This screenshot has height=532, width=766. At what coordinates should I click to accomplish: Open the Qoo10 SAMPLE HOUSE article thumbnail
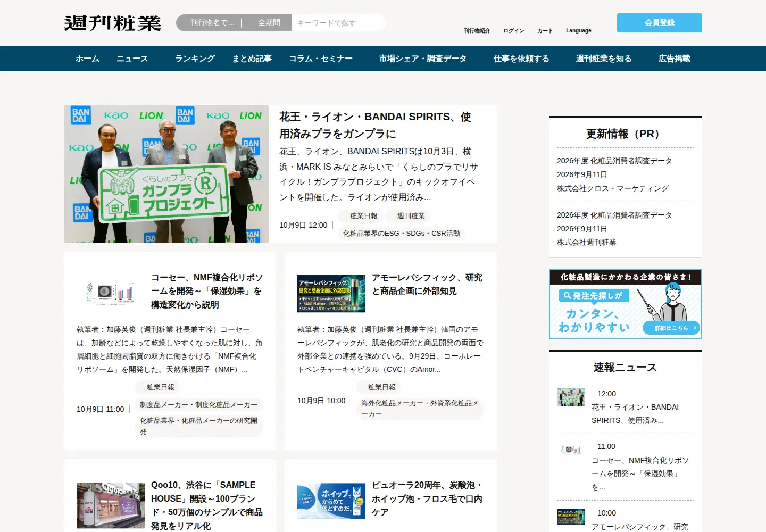click(x=111, y=505)
